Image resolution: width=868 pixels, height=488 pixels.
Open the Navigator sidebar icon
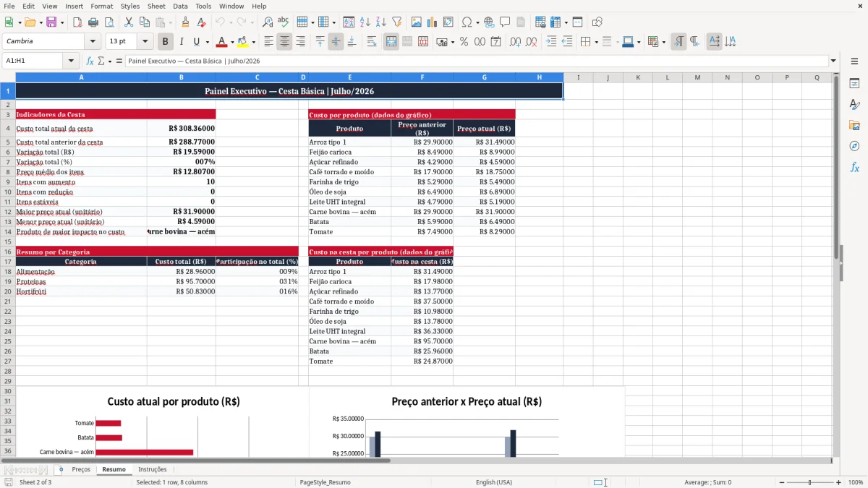point(854,146)
